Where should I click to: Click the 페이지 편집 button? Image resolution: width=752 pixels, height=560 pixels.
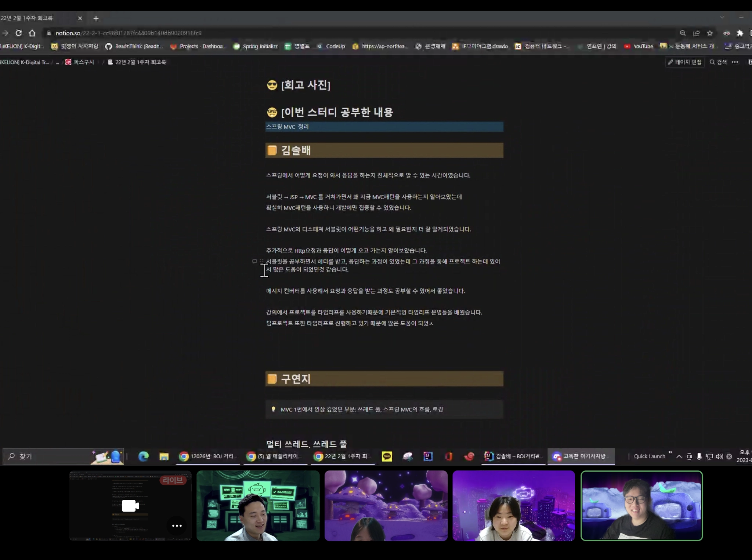(685, 62)
